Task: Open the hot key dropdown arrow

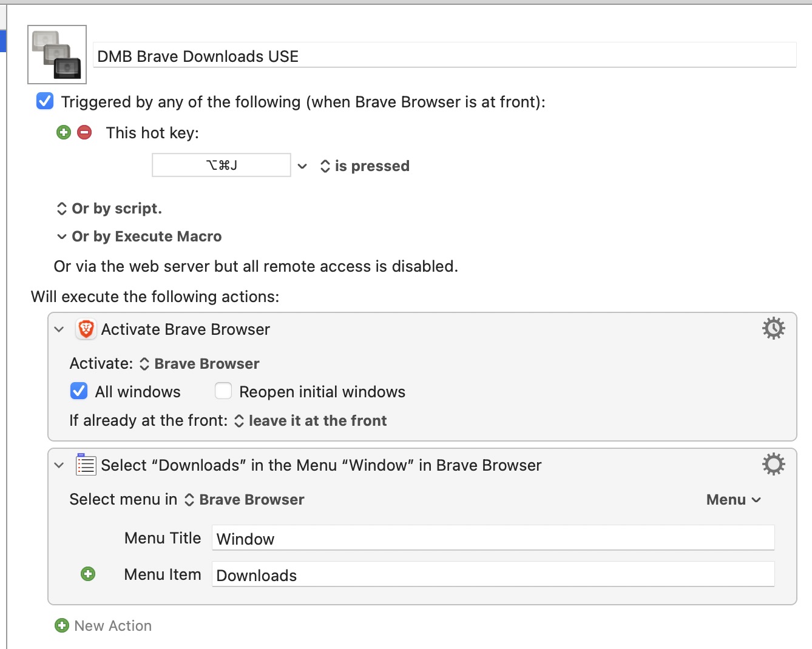Action: [302, 166]
